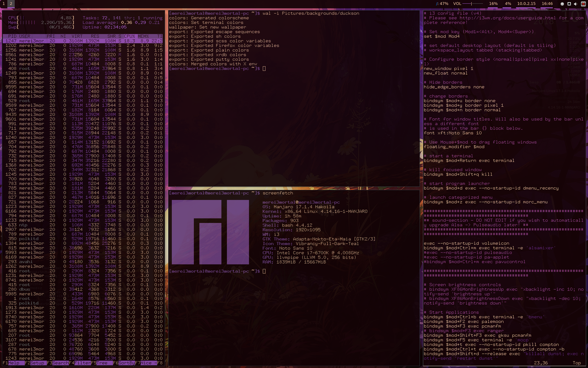This screenshot has width=588, height=368.
Task: Open F4 Filter in htop
Action: [x=79, y=363]
